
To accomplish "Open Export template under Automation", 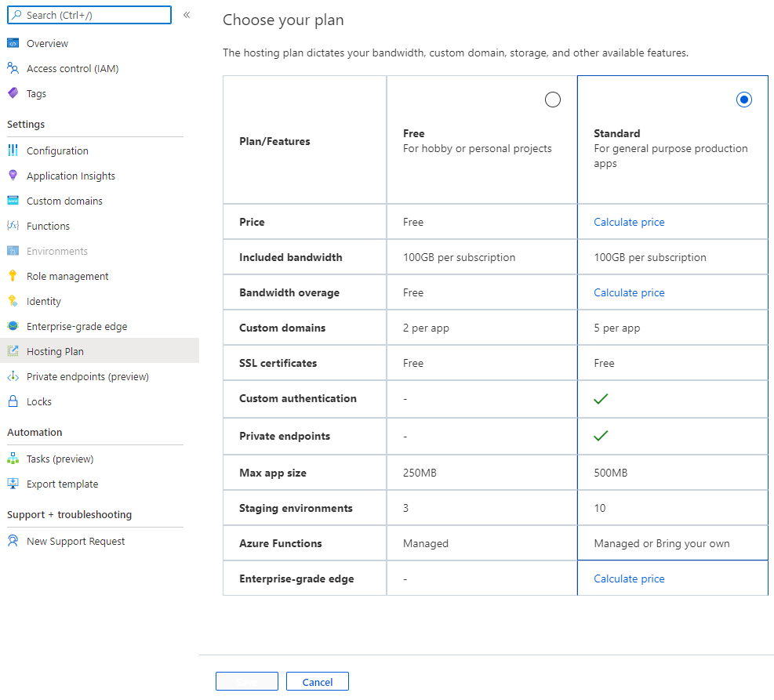I will coord(63,484).
